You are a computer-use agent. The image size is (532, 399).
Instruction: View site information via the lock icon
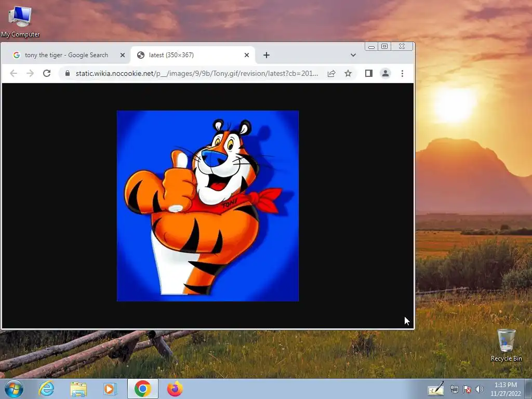coord(68,73)
